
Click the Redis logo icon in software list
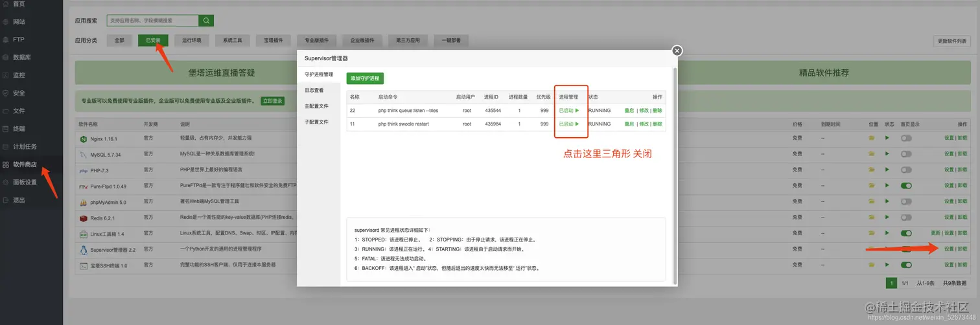click(x=83, y=218)
